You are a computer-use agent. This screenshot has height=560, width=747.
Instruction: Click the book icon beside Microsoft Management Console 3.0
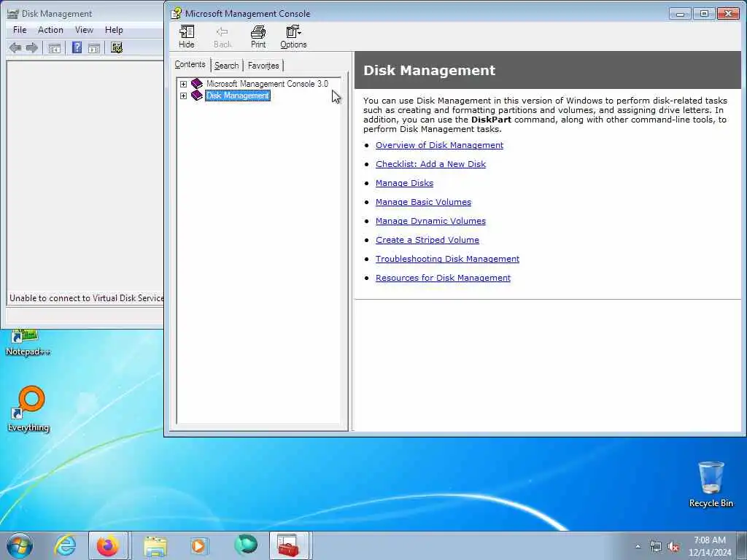click(197, 84)
